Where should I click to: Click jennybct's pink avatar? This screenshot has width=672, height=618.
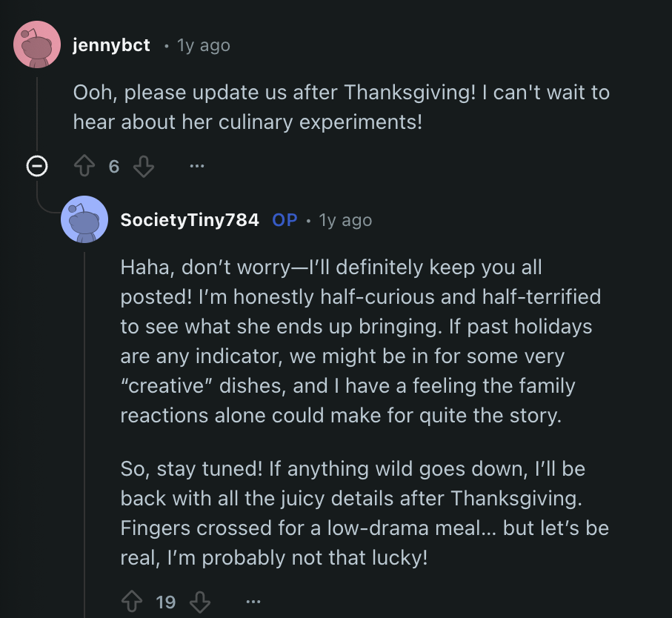pos(37,44)
